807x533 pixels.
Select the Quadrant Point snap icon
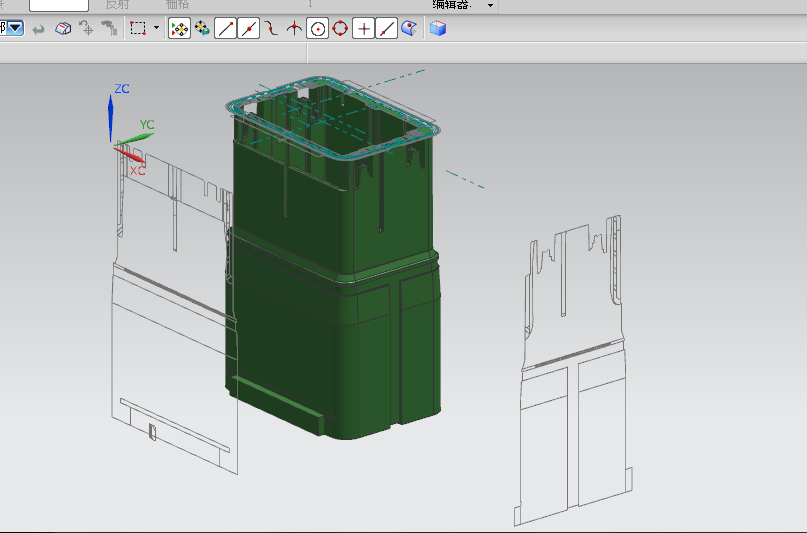tap(340, 29)
